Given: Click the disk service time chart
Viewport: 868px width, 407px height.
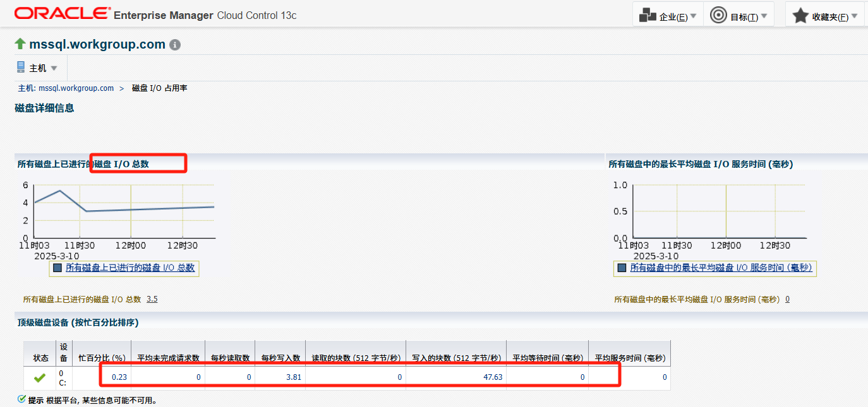Looking at the screenshot, I should pyautogui.click(x=718, y=211).
